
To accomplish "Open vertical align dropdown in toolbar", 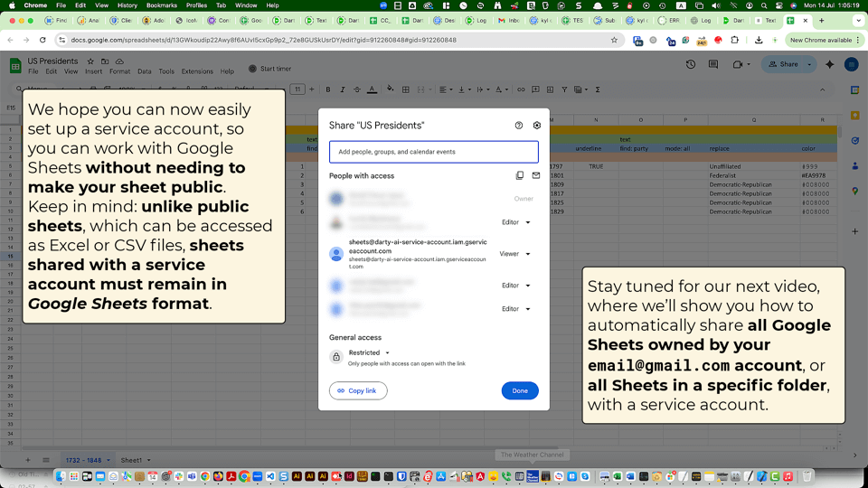I will (x=464, y=89).
